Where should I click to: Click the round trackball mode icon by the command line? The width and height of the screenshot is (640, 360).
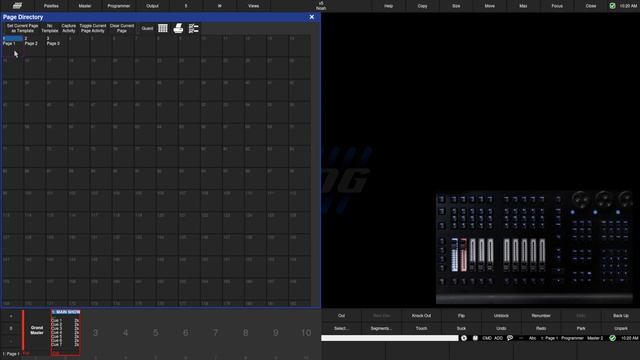464,338
